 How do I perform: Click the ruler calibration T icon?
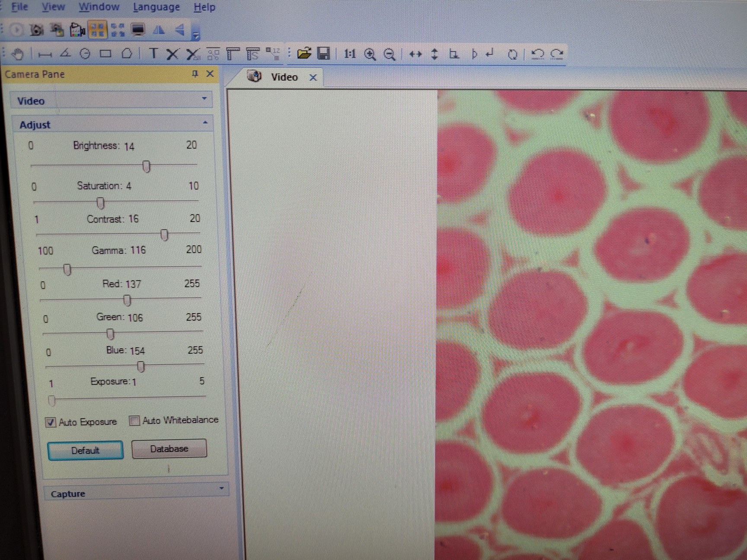(233, 54)
